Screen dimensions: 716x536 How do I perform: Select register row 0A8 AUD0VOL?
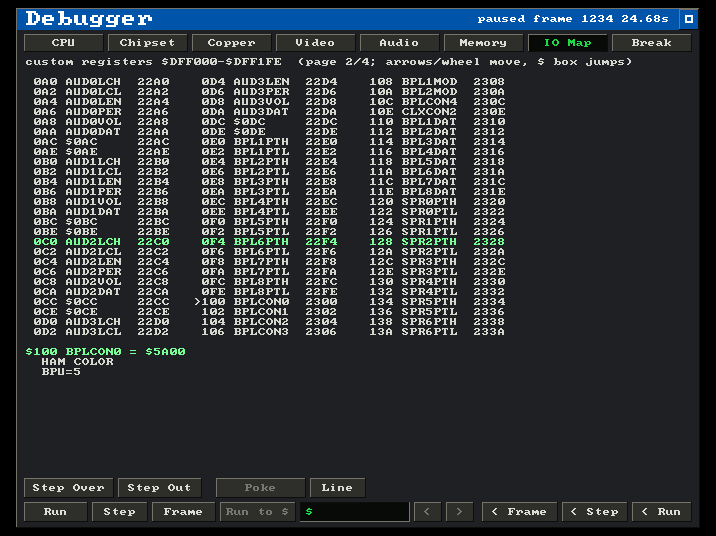[x=101, y=122]
